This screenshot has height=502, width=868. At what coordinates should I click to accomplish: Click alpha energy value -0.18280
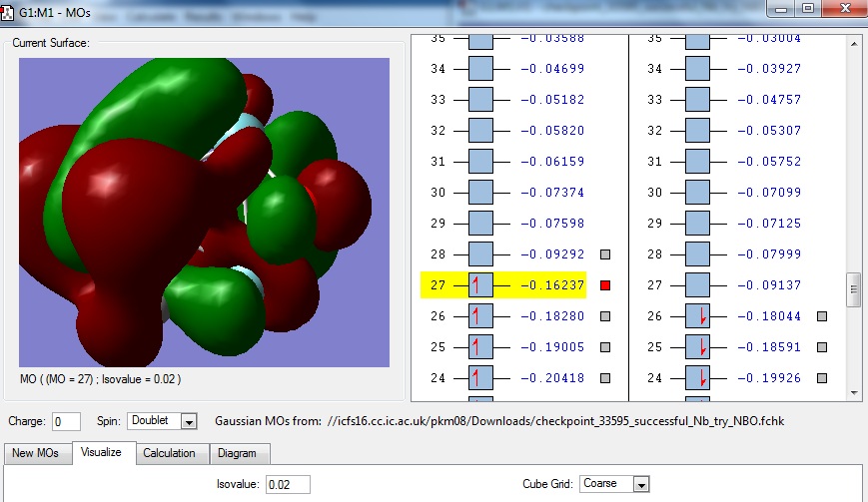[552, 316]
